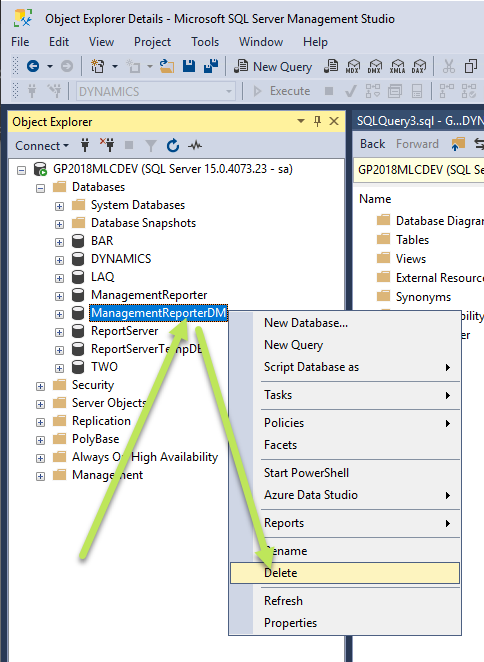Screen dimensions: 484x662
Task: Click the New Project toolbar icon
Action: pos(98,66)
